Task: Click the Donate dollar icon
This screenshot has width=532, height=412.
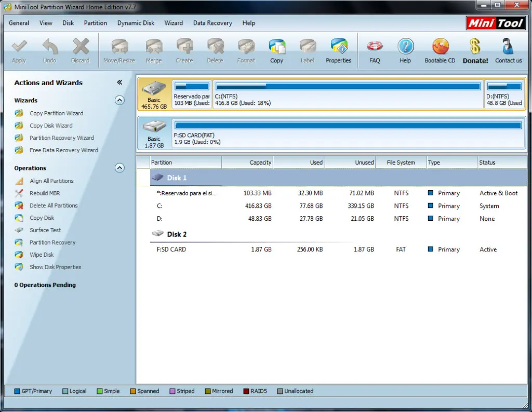Action: [475, 46]
